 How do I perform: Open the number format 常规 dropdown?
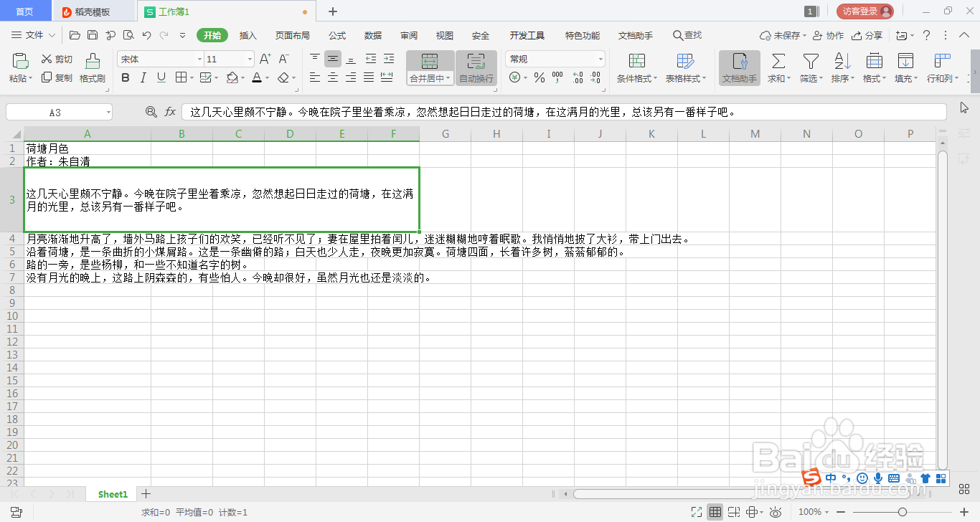[x=600, y=59]
